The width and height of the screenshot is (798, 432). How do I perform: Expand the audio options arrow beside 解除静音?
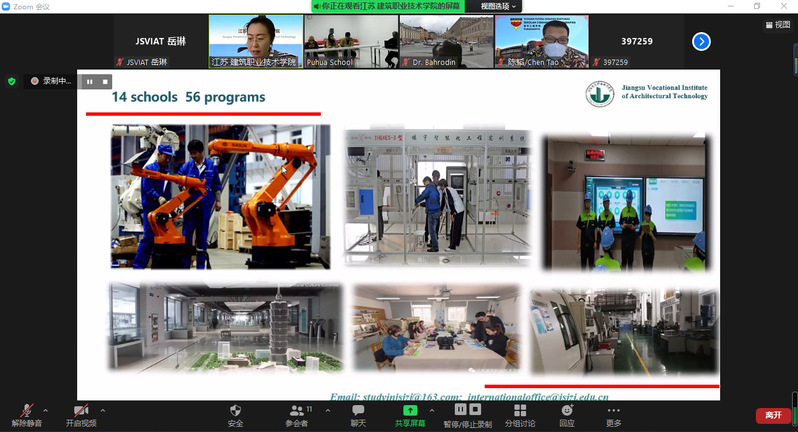click(44, 409)
